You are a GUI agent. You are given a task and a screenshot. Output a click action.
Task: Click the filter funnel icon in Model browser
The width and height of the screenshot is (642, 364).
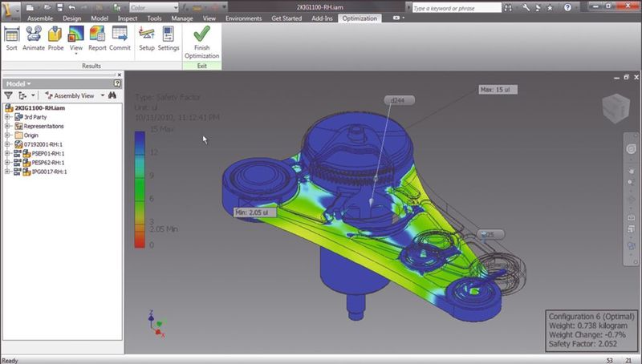pos(9,95)
